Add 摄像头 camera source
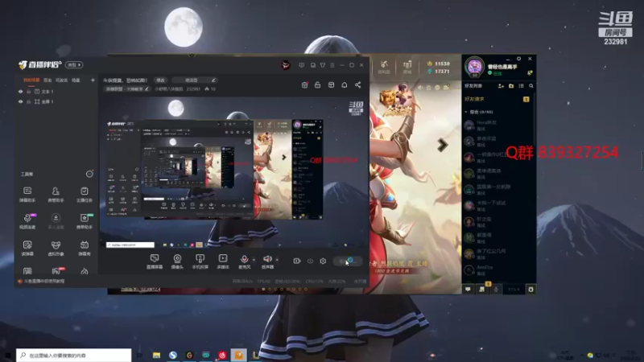644x362 pixels. tap(177, 261)
